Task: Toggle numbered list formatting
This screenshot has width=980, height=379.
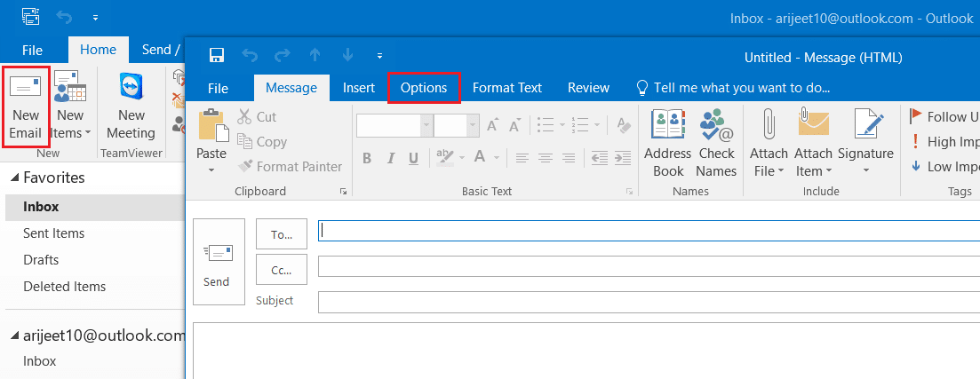Action: pos(580,125)
